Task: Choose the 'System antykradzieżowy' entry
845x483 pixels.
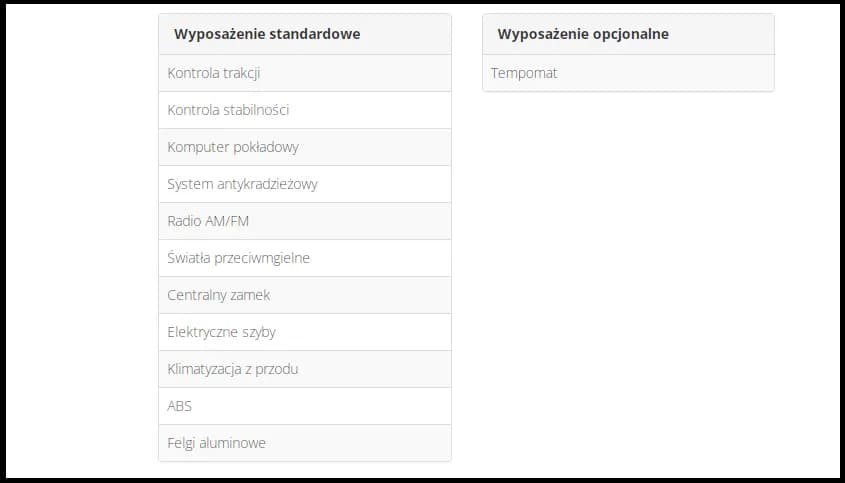Action: (304, 184)
